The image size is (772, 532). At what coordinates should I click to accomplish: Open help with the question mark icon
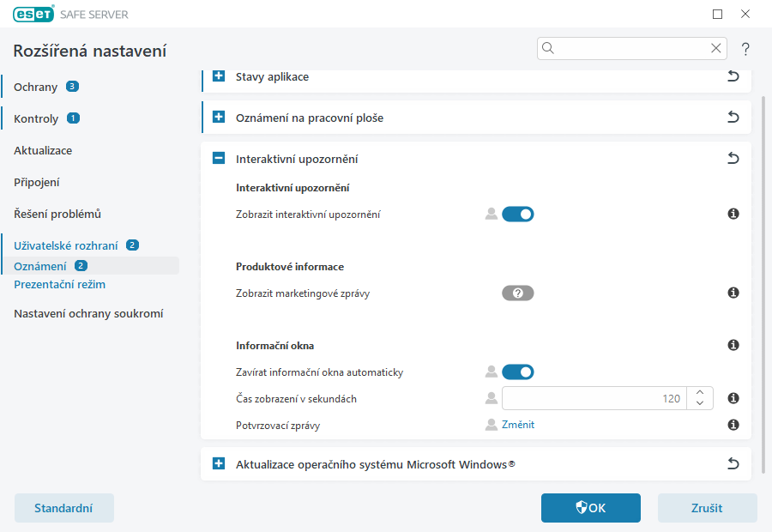pyautogui.click(x=745, y=48)
